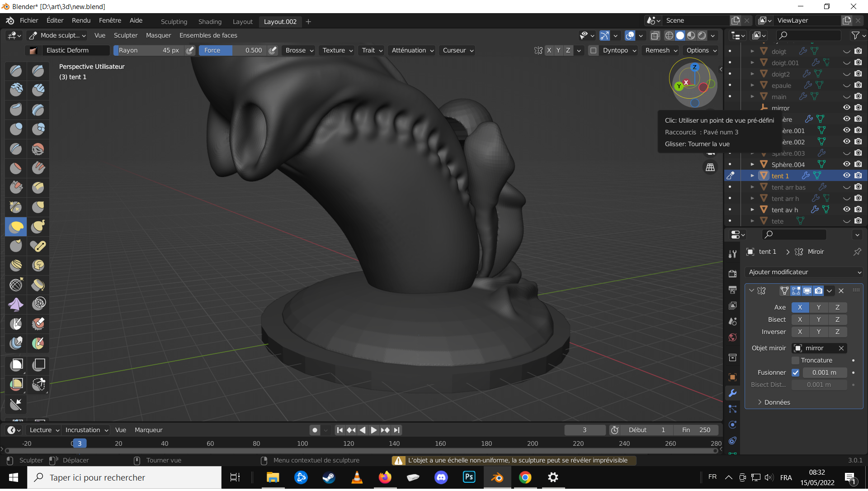Disable the Fusionner checkbox
The width and height of the screenshot is (868, 491).
[795, 372]
